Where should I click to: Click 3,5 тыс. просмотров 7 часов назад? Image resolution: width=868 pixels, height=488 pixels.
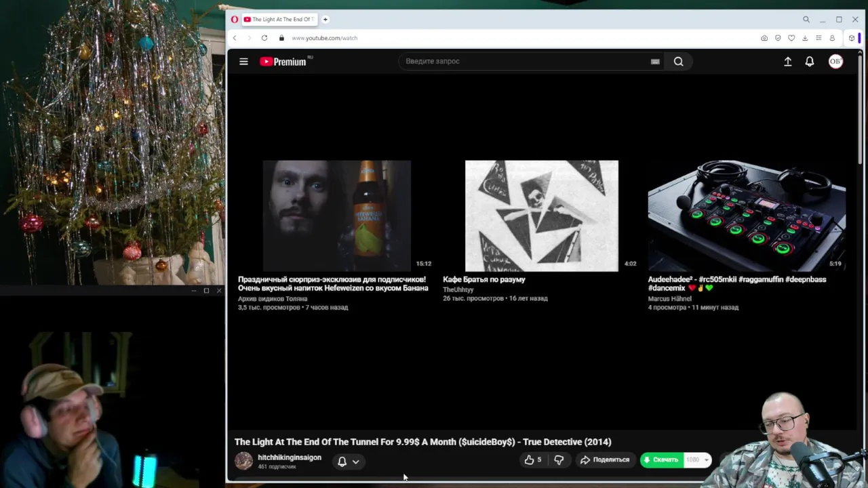click(x=293, y=308)
